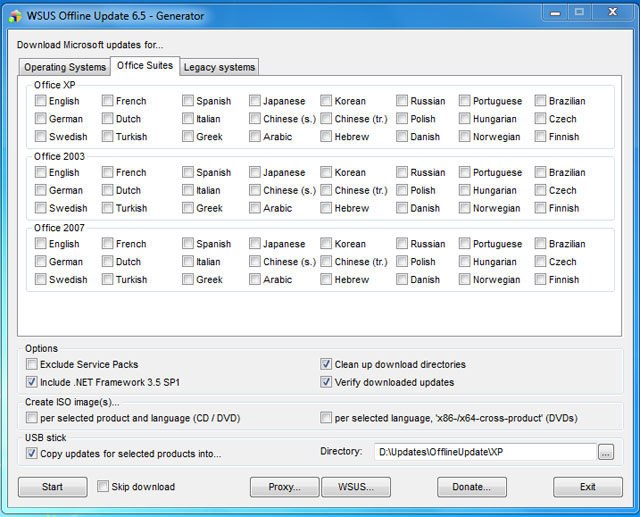
Task: Switch to the Operating Systems tab
Action: tap(64, 67)
